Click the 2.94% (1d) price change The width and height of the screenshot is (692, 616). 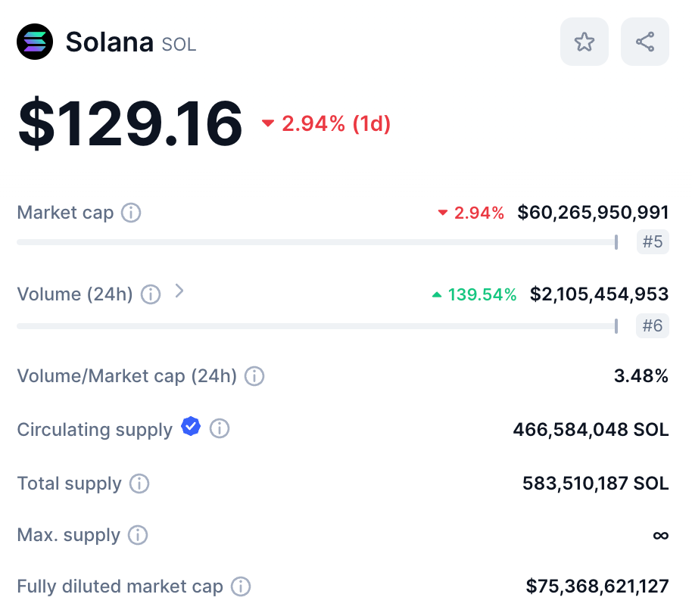tap(326, 123)
